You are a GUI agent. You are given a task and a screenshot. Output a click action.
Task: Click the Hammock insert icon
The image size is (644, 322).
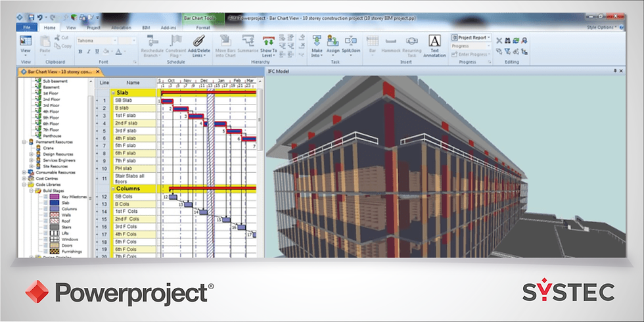tap(390, 40)
